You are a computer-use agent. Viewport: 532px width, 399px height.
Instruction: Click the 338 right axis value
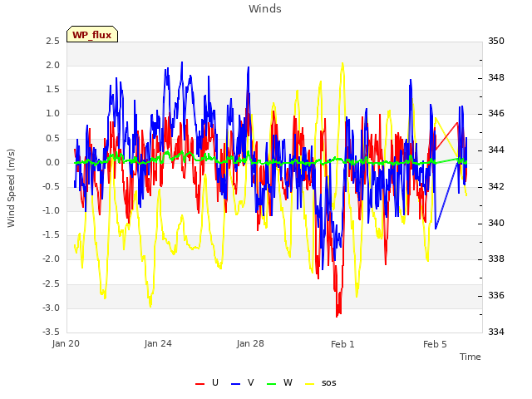coord(496,259)
